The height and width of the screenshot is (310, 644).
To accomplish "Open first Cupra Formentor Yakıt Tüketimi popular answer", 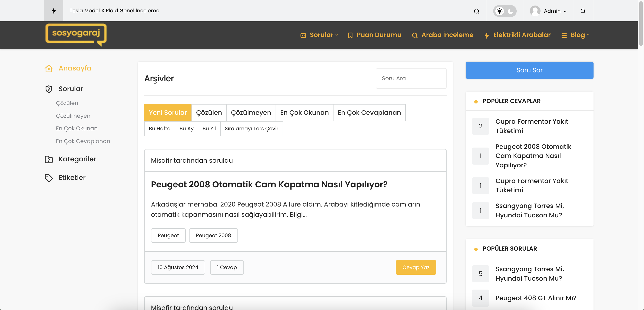I will (532, 126).
